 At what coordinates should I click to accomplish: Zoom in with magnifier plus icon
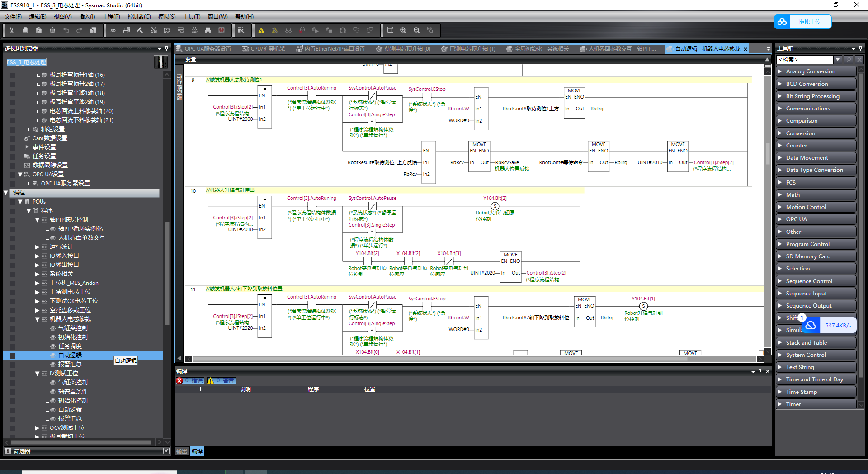click(x=403, y=30)
